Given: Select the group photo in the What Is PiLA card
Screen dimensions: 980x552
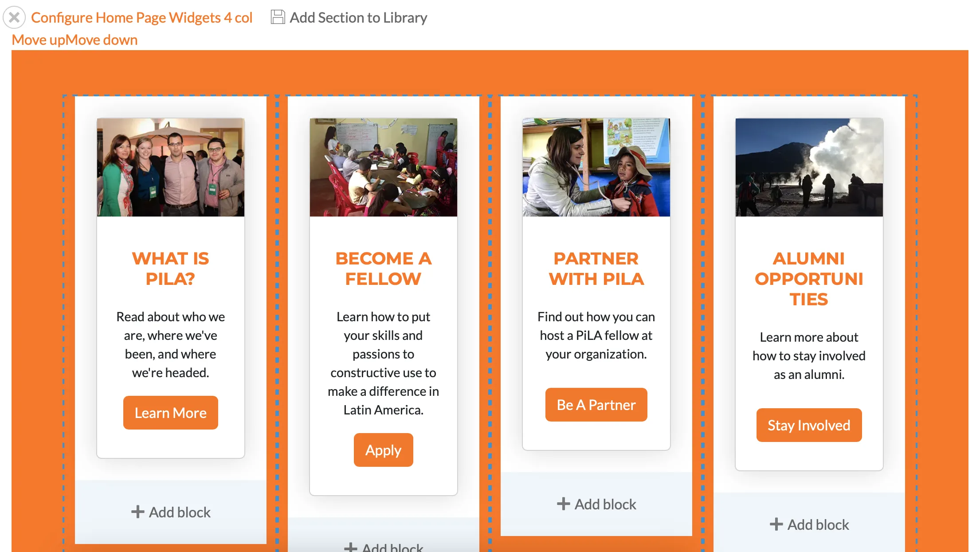Looking at the screenshot, I should click(171, 167).
